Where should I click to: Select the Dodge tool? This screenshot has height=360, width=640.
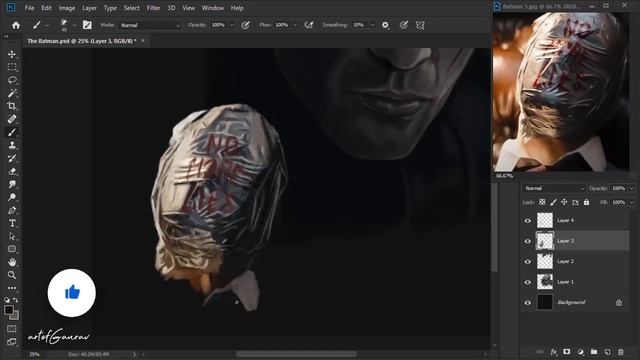[12, 198]
